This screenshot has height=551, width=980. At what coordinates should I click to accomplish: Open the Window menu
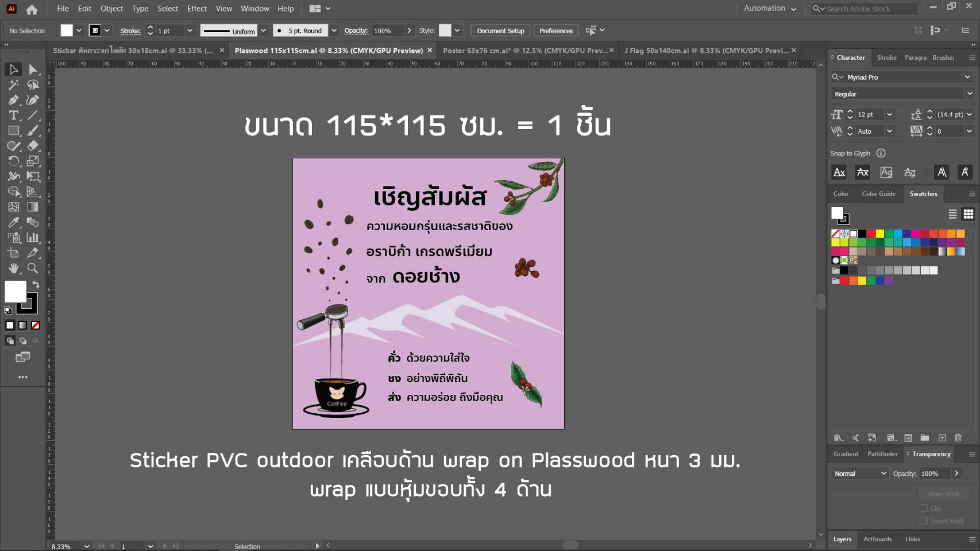point(254,8)
